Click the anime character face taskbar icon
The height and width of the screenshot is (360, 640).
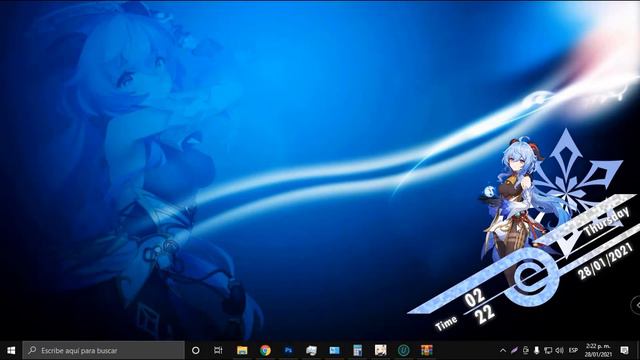380,350
